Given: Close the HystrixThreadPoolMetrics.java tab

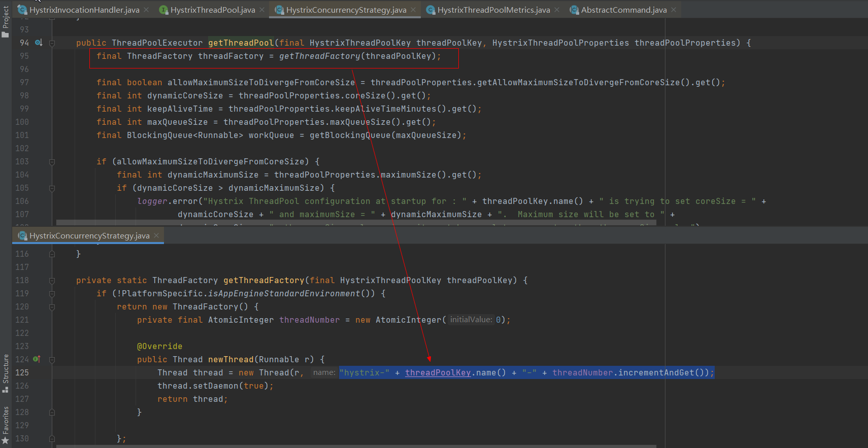Looking at the screenshot, I should click(x=557, y=10).
